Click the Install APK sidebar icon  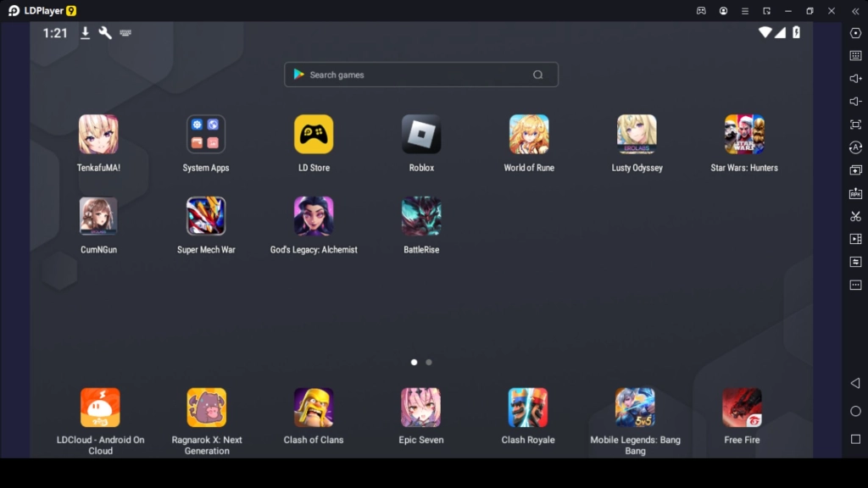(855, 194)
